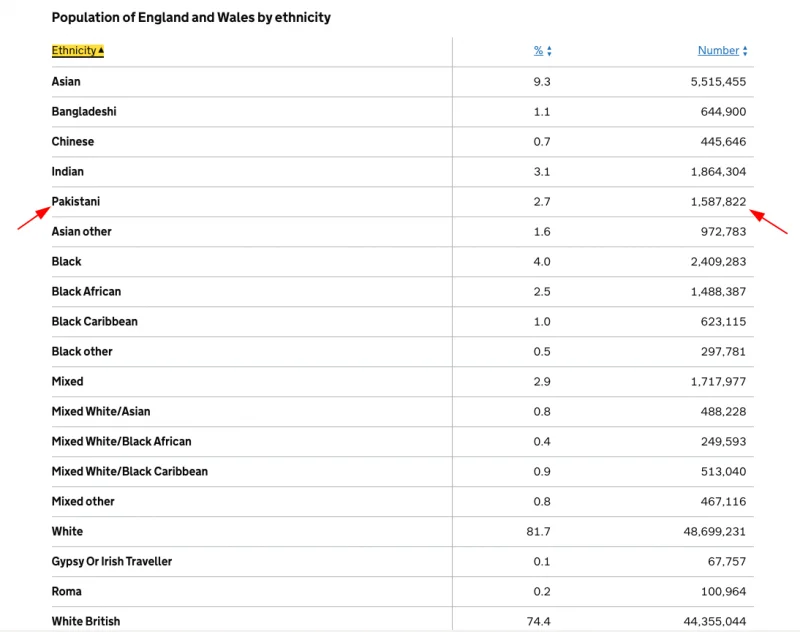
Task: Click the Indian ethnicity row label
Action: coord(68,172)
